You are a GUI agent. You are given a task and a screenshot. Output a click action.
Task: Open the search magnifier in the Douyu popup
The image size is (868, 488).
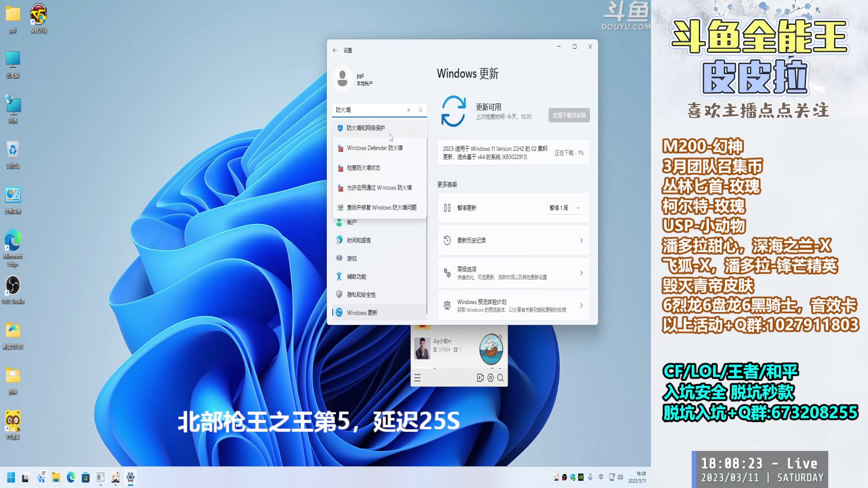[x=500, y=378]
